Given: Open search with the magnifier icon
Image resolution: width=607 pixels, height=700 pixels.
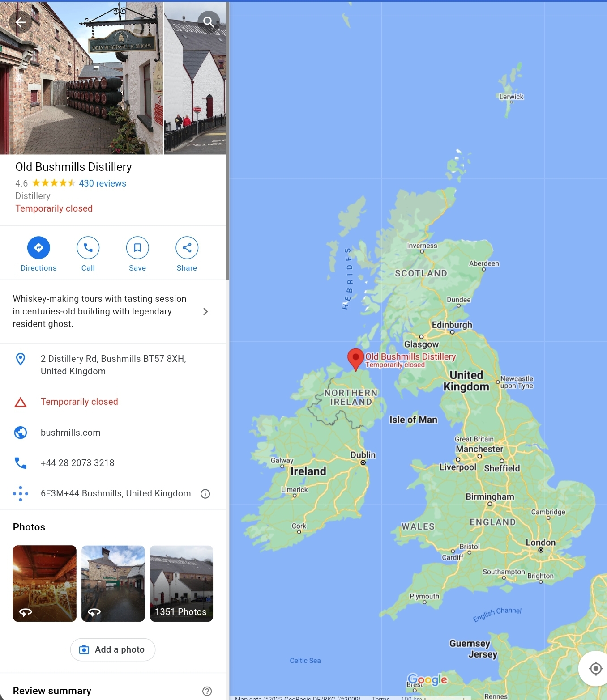Looking at the screenshot, I should (208, 22).
